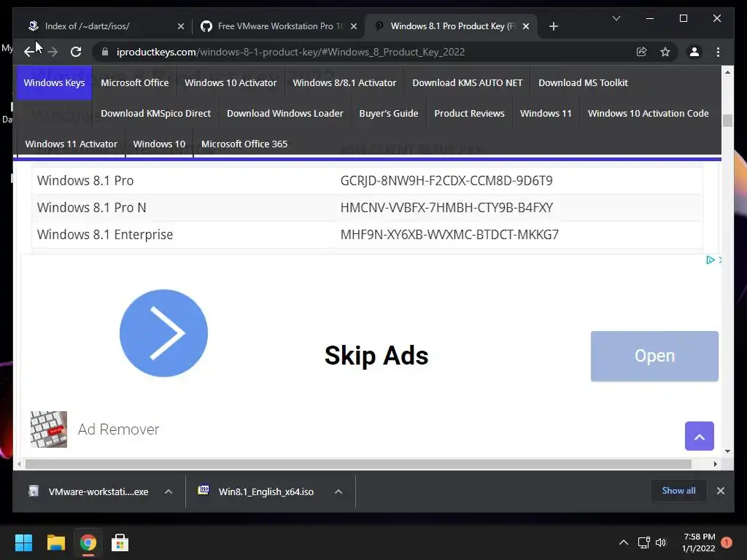Open Microsoft Office menu item

(135, 83)
